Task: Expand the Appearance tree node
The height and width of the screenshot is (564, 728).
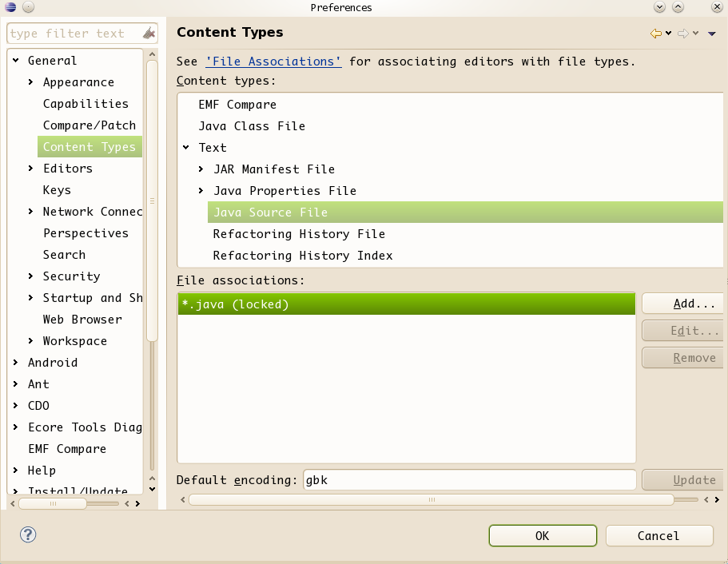Action: pos(30,82)
